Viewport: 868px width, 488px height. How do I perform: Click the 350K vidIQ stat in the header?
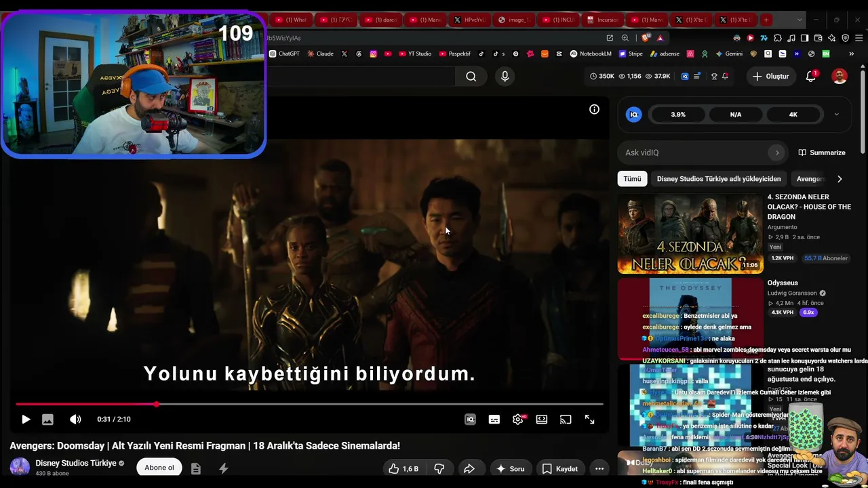(x=602, y=77)
